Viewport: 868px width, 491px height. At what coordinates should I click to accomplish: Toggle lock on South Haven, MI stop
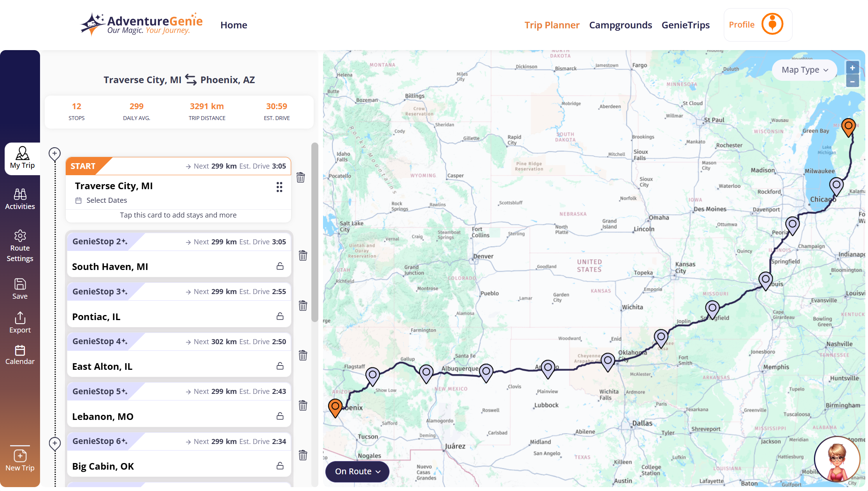[x=280, y=266]
